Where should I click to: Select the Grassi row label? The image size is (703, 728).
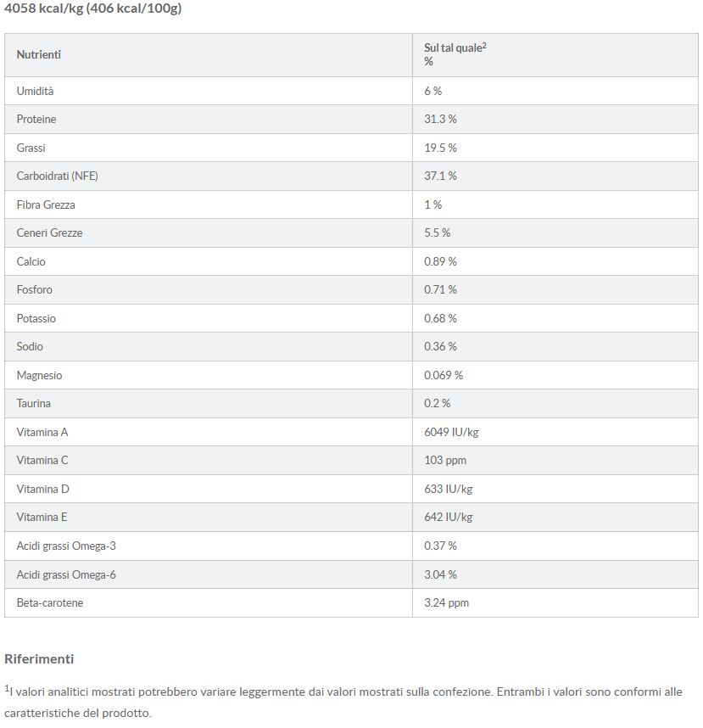[x=31, y=148]
